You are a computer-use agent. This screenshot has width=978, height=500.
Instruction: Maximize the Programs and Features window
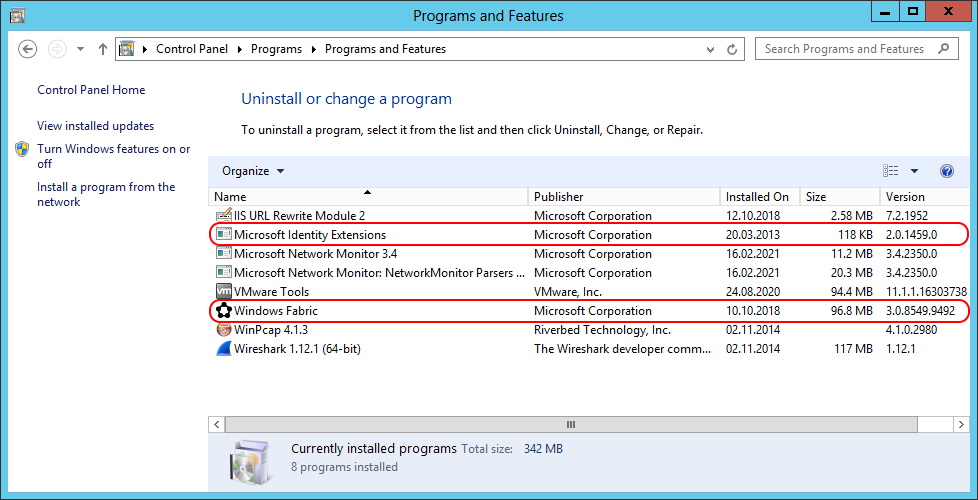913,11
